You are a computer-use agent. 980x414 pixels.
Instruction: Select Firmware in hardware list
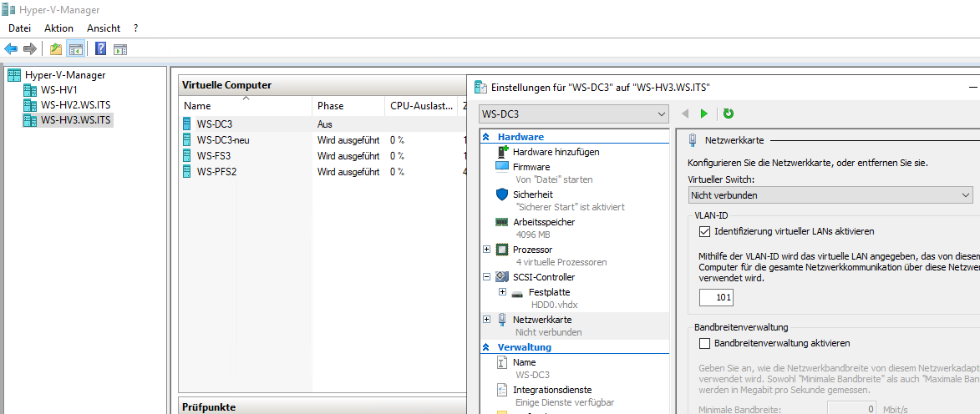click(531, 167)
